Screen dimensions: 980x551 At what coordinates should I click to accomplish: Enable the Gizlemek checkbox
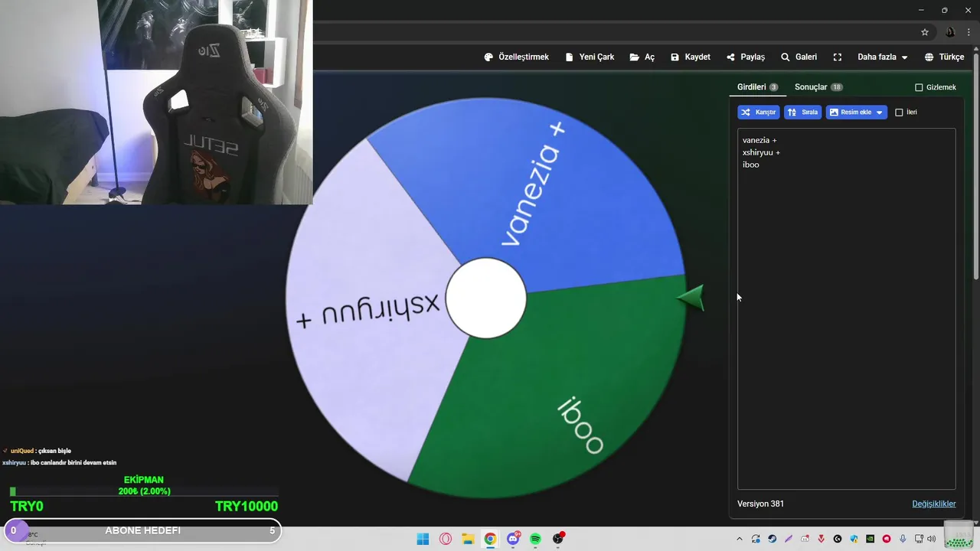click(x=919, y=87)
